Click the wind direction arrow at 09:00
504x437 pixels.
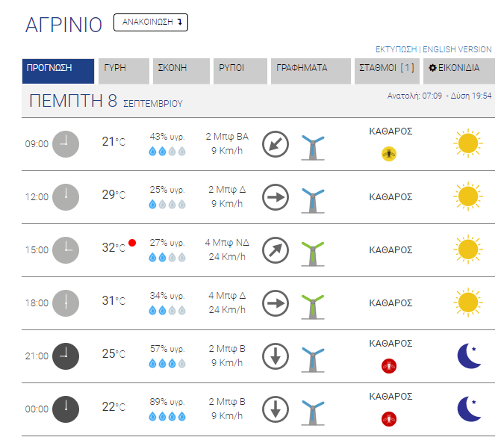[276, 144]
